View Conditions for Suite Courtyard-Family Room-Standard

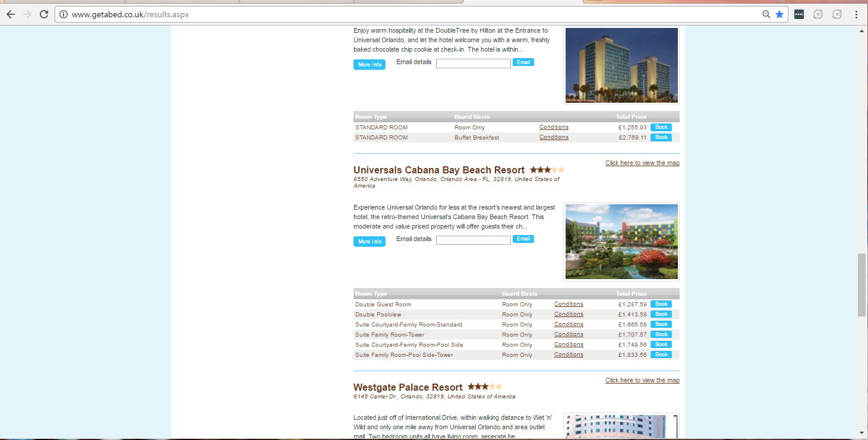(569, 324)
